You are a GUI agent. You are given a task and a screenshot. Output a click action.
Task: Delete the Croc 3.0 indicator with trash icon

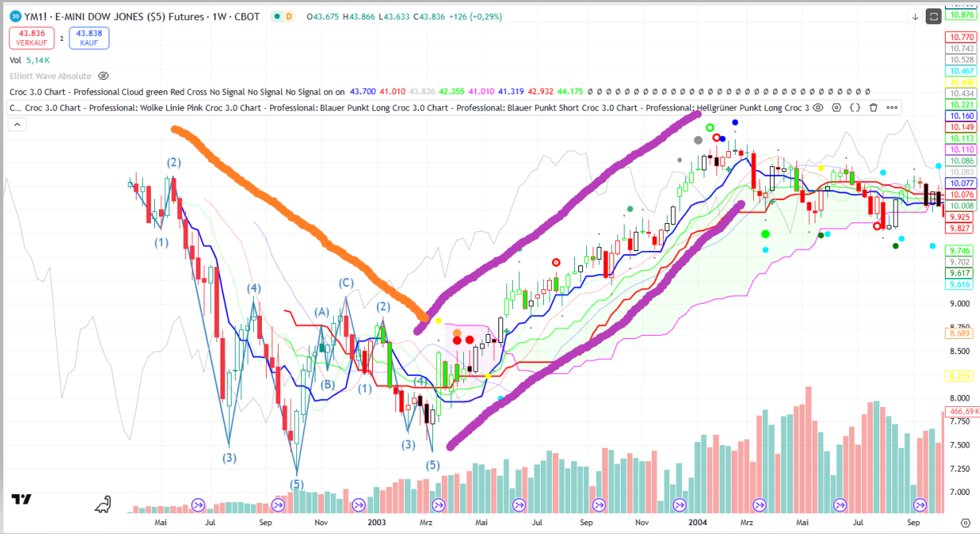(x=873, y=107)
